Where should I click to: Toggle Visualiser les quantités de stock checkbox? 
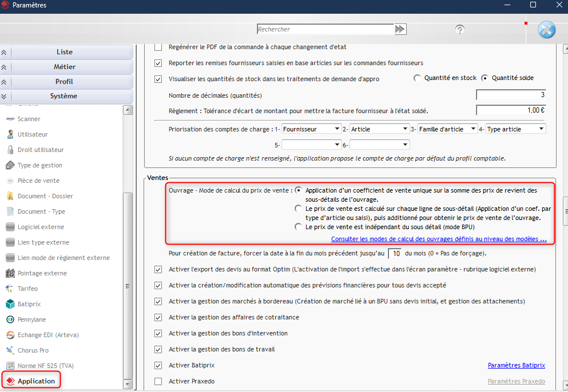158,79
